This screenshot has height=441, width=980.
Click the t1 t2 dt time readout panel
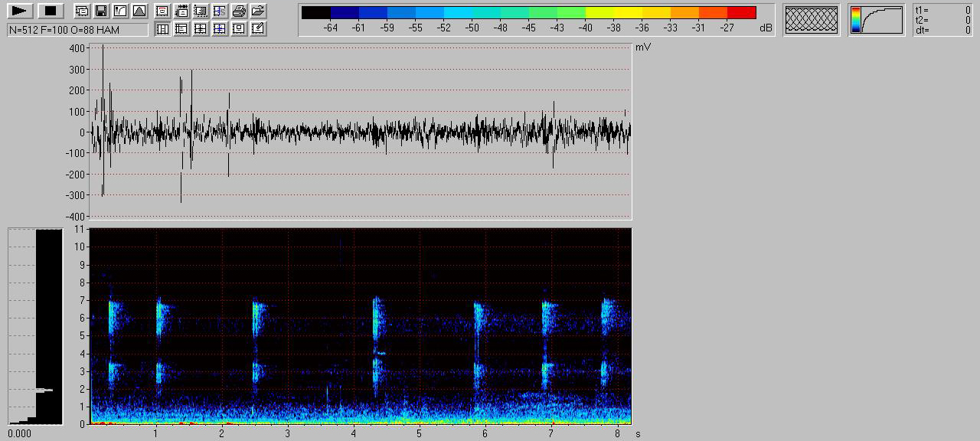(942, 20)
